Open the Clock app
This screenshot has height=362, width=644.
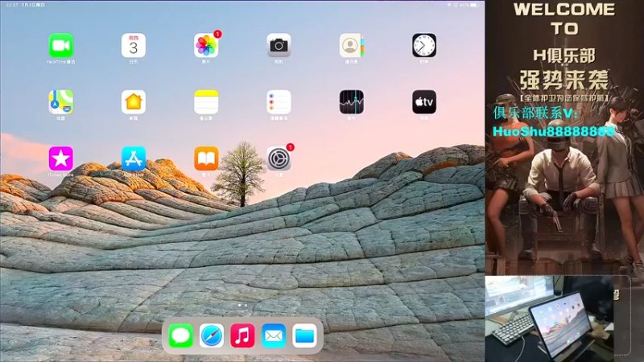tap(424, 45)
